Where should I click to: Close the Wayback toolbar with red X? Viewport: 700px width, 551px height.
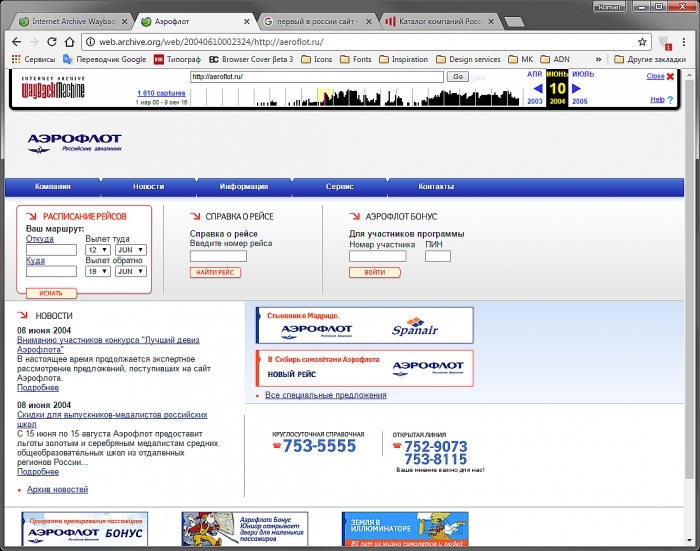[670, 76]
